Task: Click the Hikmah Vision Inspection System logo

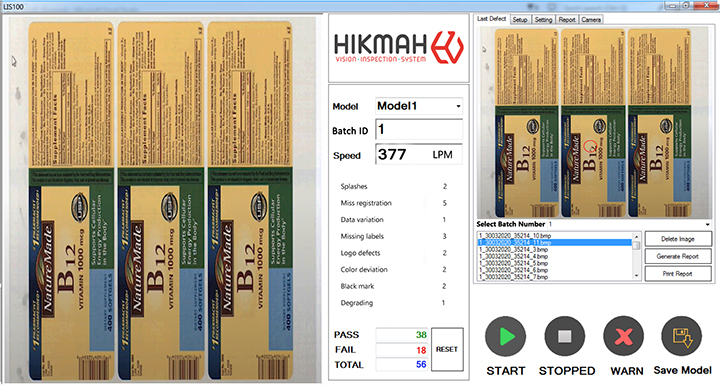Action: [399, 48]
